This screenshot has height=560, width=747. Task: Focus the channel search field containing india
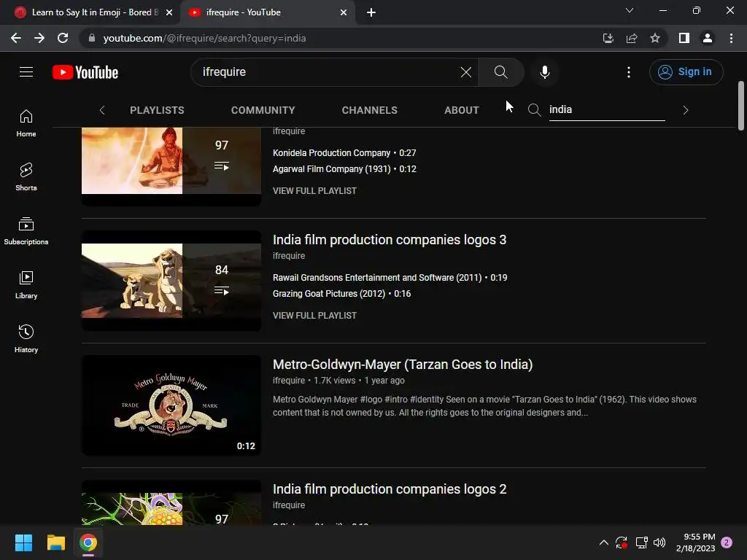607,110
